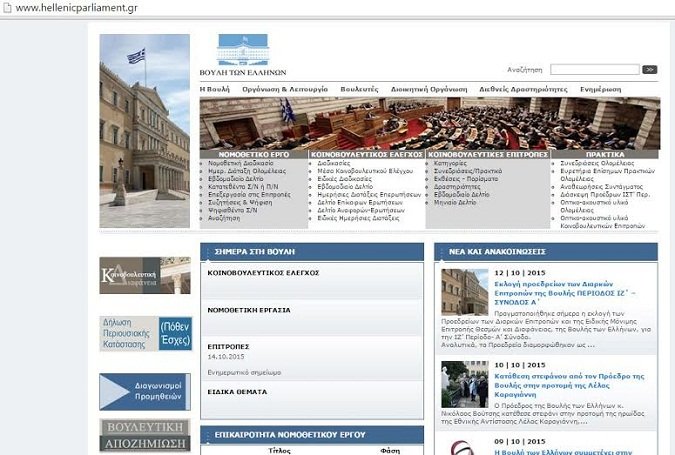
Task: Click Αναζήτηση under Νομοθετικό Έργο
Action: [x=224, y=218]
